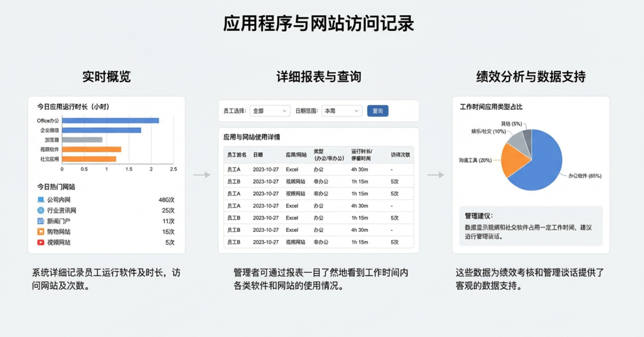Screen dimensions: 644x337
Task: Click the 类型 (办公/非办公) column header
Action: coord(329,155)
